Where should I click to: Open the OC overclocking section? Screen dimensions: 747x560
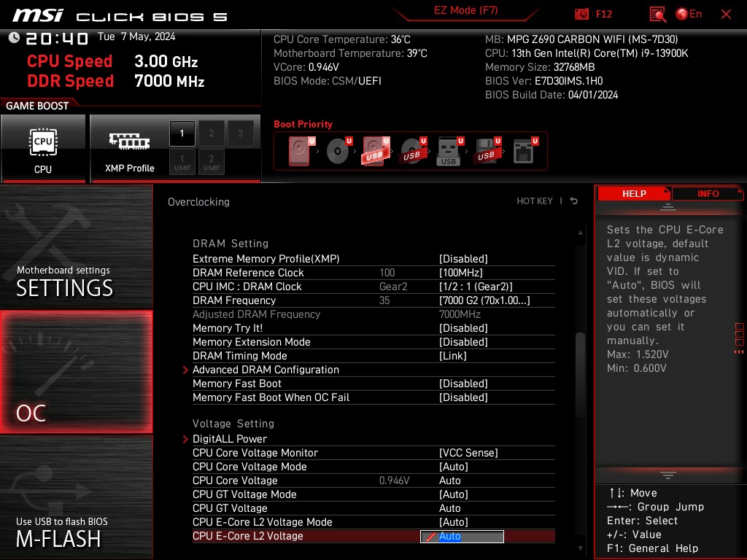(x=76, y=372)
